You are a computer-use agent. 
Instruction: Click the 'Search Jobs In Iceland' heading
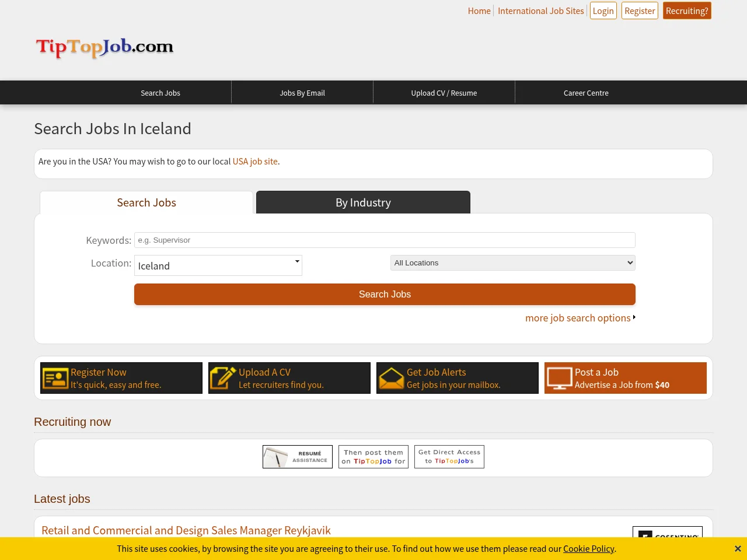coord(113,128)
